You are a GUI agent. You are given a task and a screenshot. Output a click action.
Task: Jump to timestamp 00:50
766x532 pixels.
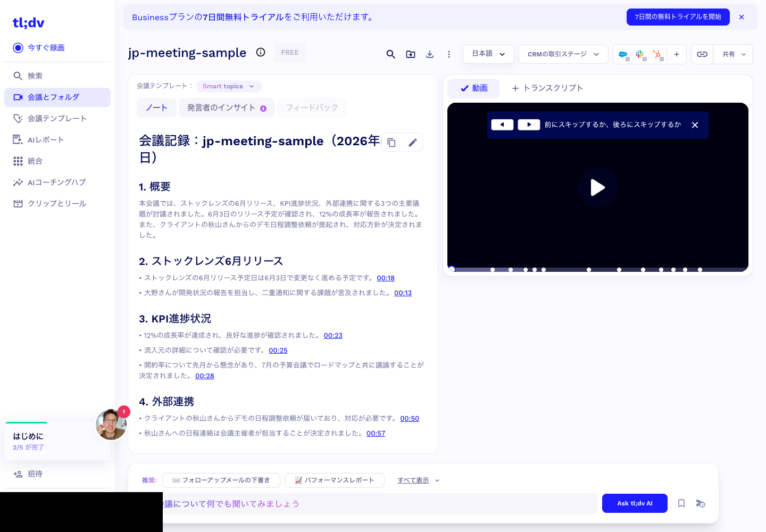pos(410,419)
